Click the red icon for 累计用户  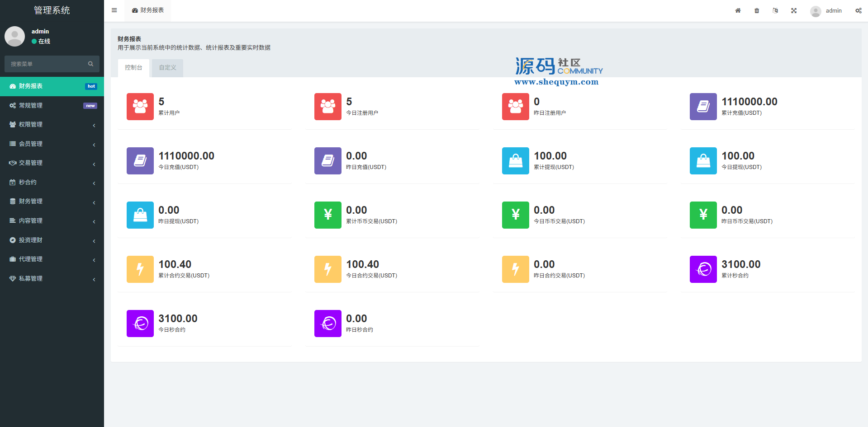coord(140,107)
